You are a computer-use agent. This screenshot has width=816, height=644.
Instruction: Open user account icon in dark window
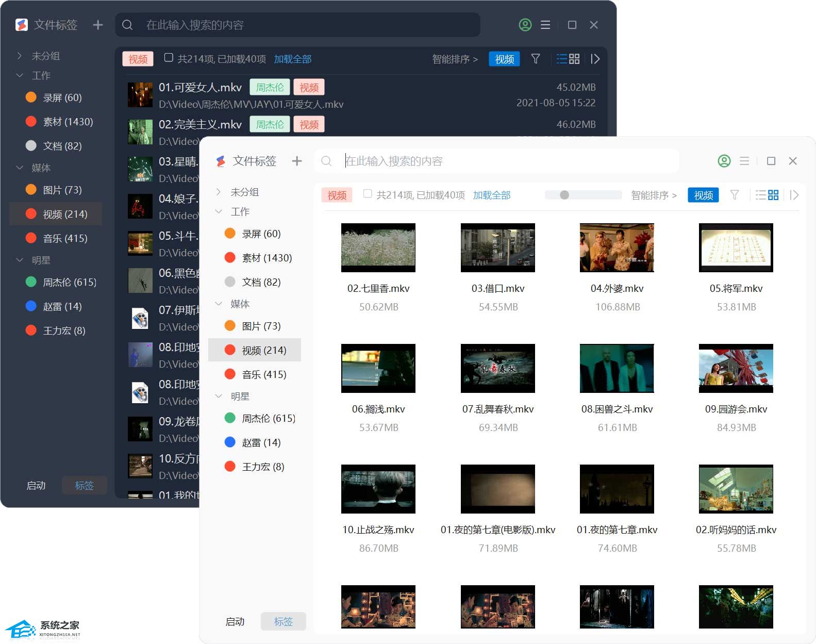point(525,25)
